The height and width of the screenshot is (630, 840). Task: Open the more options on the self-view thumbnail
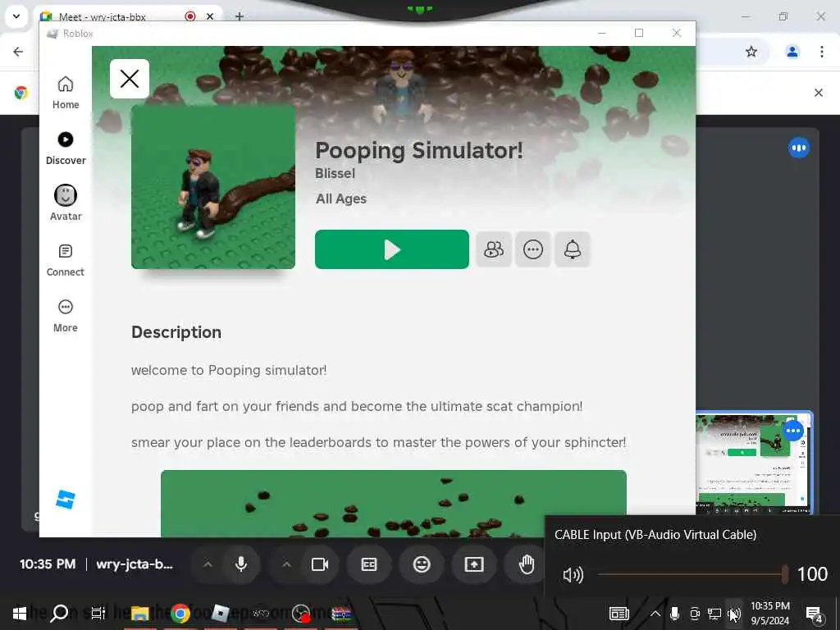(793, 430)
